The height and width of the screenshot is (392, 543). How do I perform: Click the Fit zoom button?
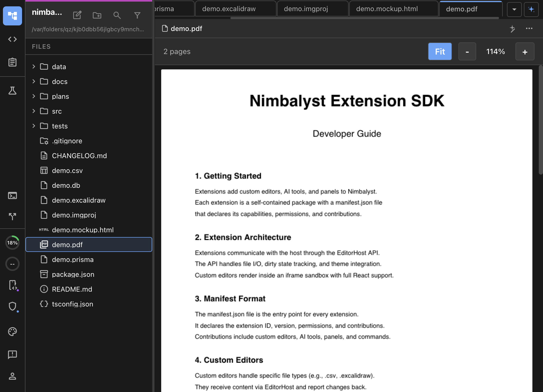[x=440, y=51]
